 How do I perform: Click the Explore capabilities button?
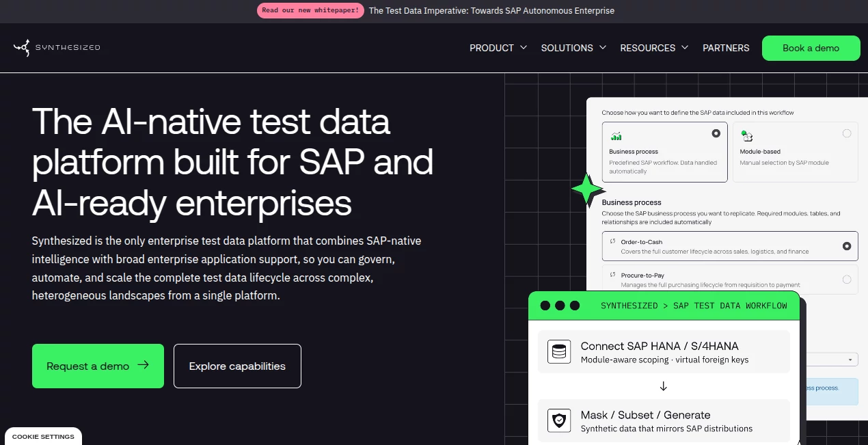pyautogui.click(x=237, y=366)
